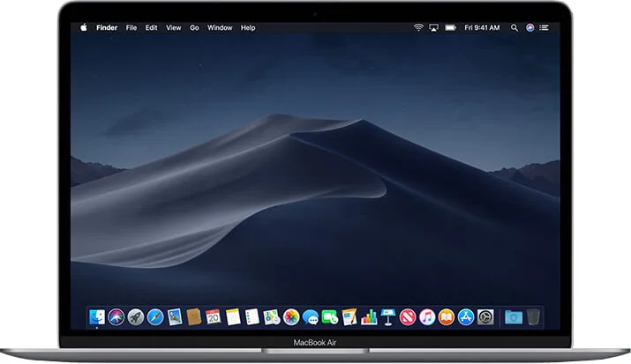
Task: Open Notes yellow notepad icon in Dock
Action: point(233,317)
